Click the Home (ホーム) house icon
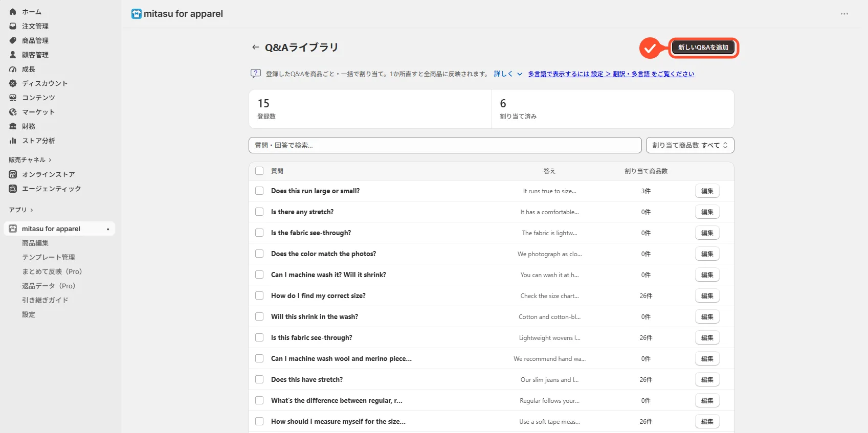Image resolution: width=868 pixels, height=433 pixels. click(x=13, y=11)
